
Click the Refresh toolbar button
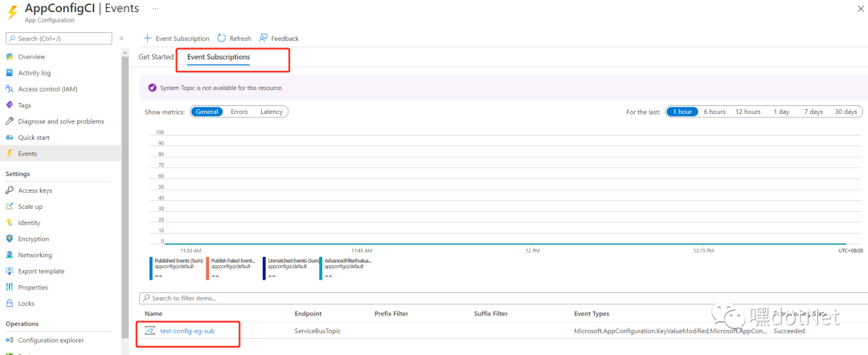click(234, 39)
